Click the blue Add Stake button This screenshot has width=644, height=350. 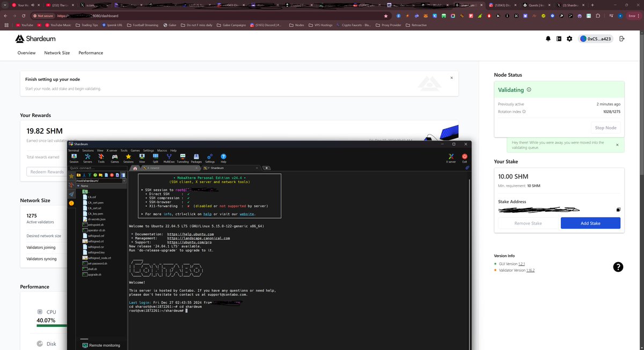pyautogui.click(x=590, y=223)
